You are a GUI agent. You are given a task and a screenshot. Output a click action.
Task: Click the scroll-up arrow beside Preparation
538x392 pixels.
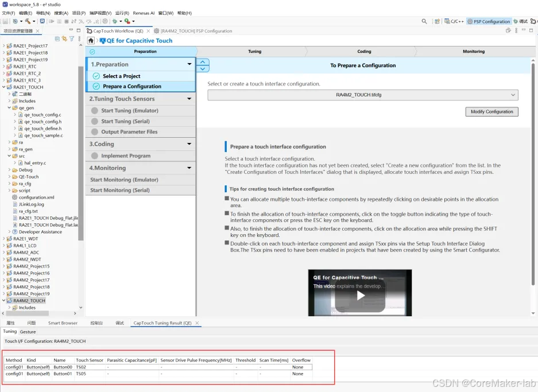point(203,62)
